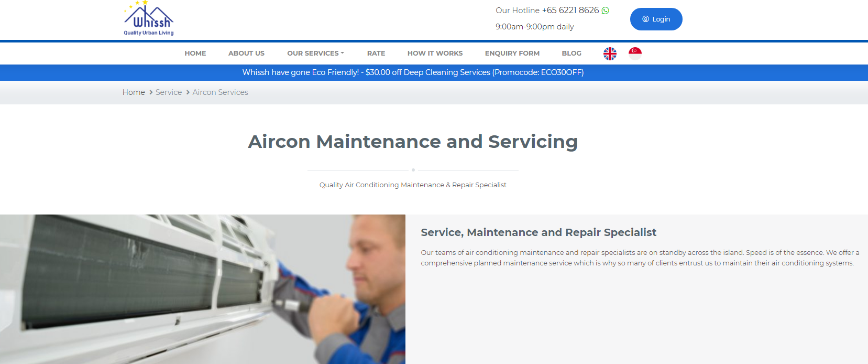Open the Home menu item
The height and width of the screenshot is (364, 868).
point(195,53)
